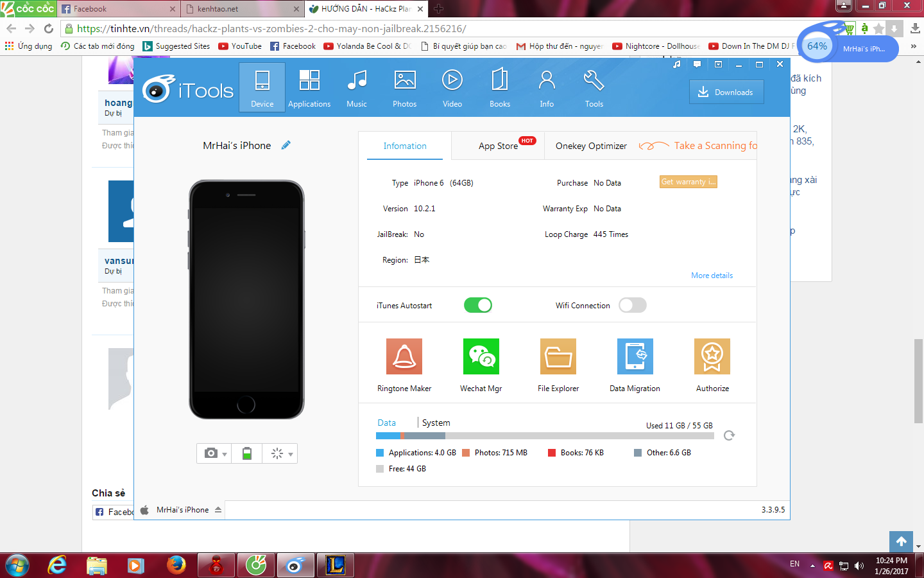Eject MrHai's iPhone from the bottom bar
The height and width of the screenshot is (578, 924).
coord(218,510)
